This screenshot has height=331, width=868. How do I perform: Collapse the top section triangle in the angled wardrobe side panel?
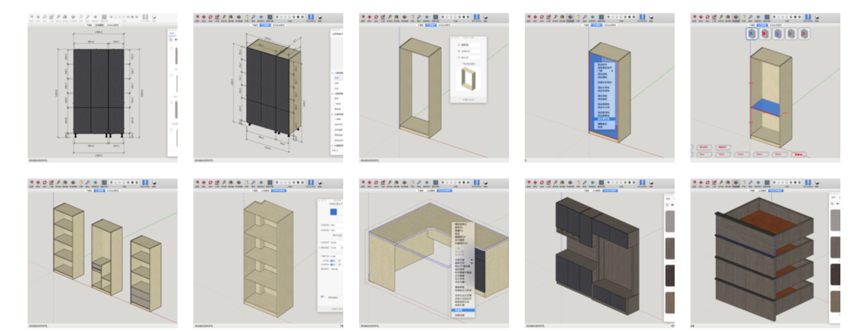point(333,73)
